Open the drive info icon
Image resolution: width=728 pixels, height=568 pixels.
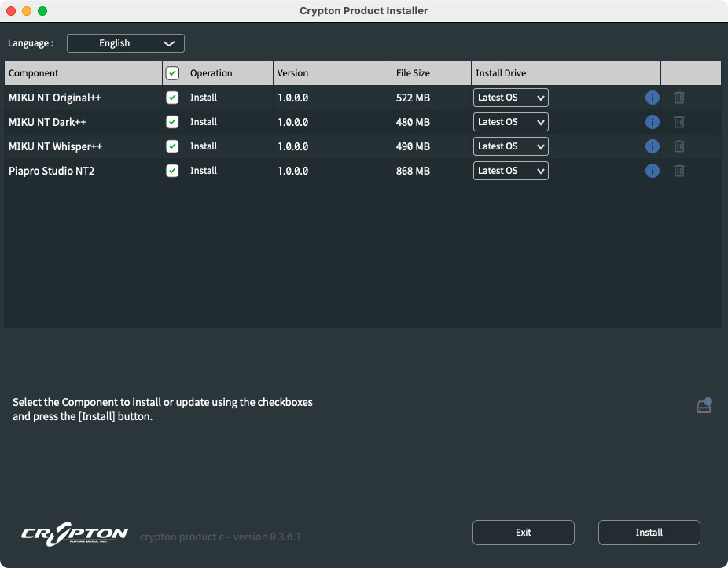(704, 405)
